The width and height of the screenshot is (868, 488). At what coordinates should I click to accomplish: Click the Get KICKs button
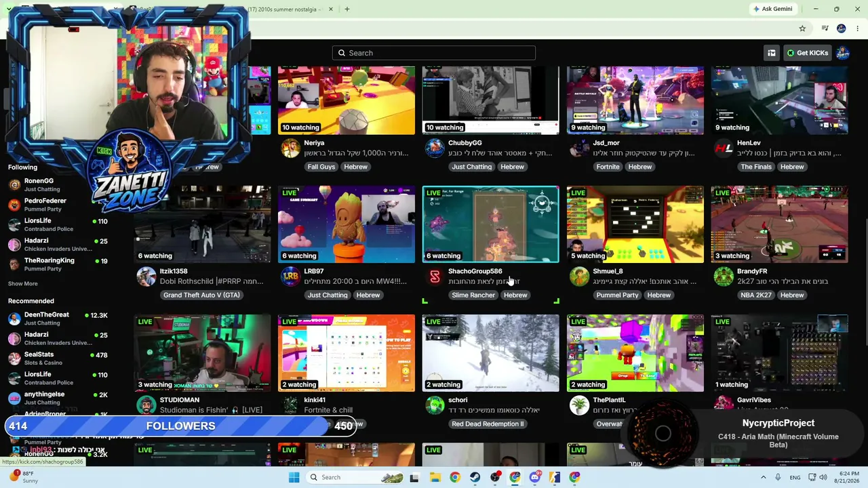click(807, 53)
